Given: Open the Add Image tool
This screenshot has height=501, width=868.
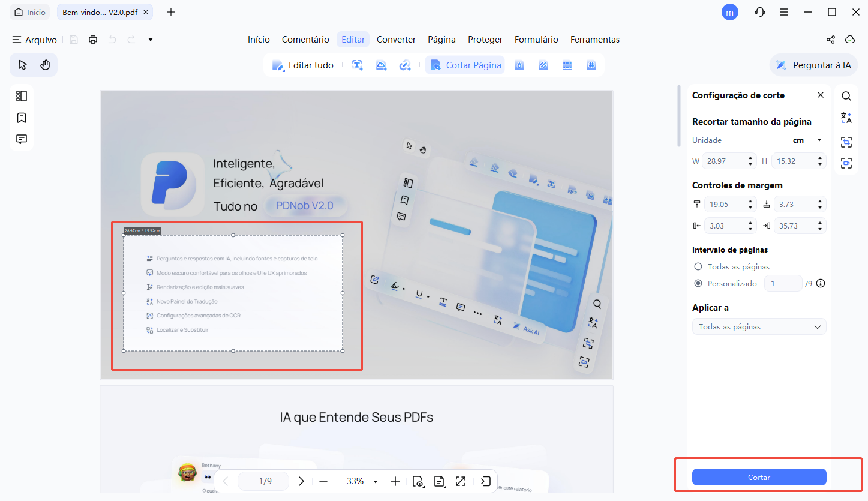Looking at the screenshot, I should [381, 65].
